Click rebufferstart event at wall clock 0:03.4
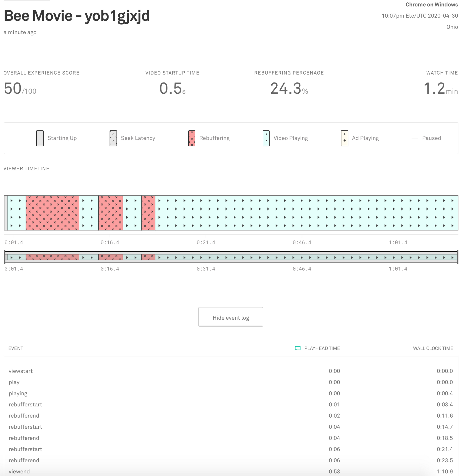 coord(231,404)
